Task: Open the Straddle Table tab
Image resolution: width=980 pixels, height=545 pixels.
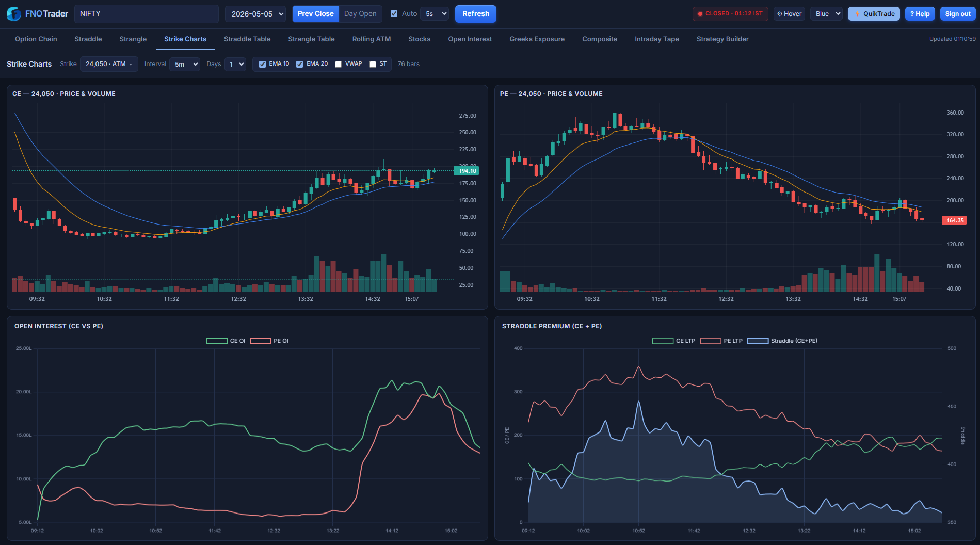Action: (247, 39)
